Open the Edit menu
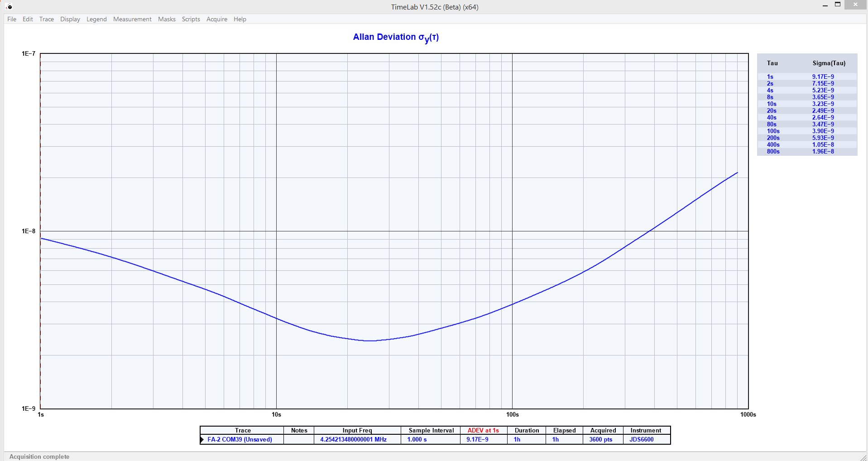The width and height of the screenshot is (868, 461). tap(28, 19)
